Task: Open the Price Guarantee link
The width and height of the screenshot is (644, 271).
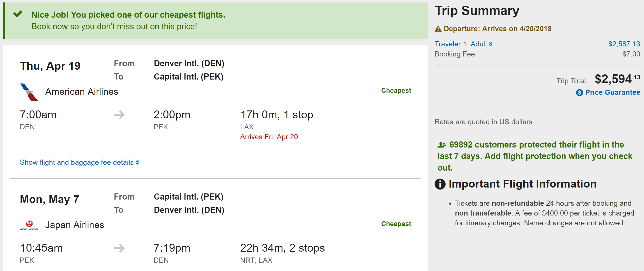Action: coord(612,92)
